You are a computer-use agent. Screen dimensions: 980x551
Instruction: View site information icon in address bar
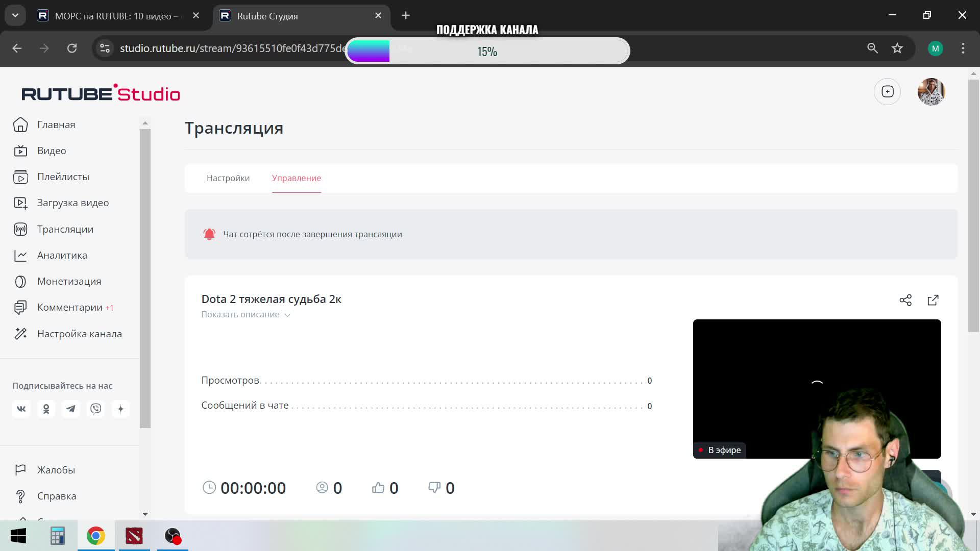pyautogui.click(x=105, y=48)
